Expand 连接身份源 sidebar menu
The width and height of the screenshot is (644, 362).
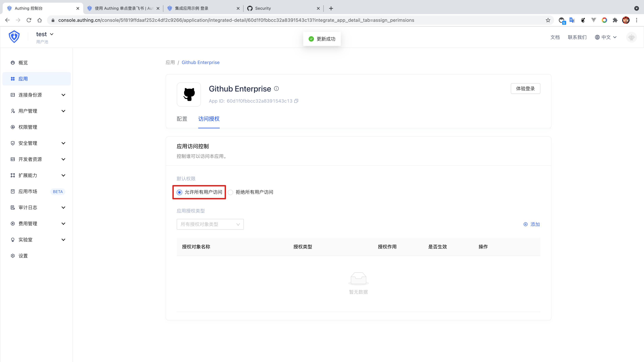tap(37, 95)
